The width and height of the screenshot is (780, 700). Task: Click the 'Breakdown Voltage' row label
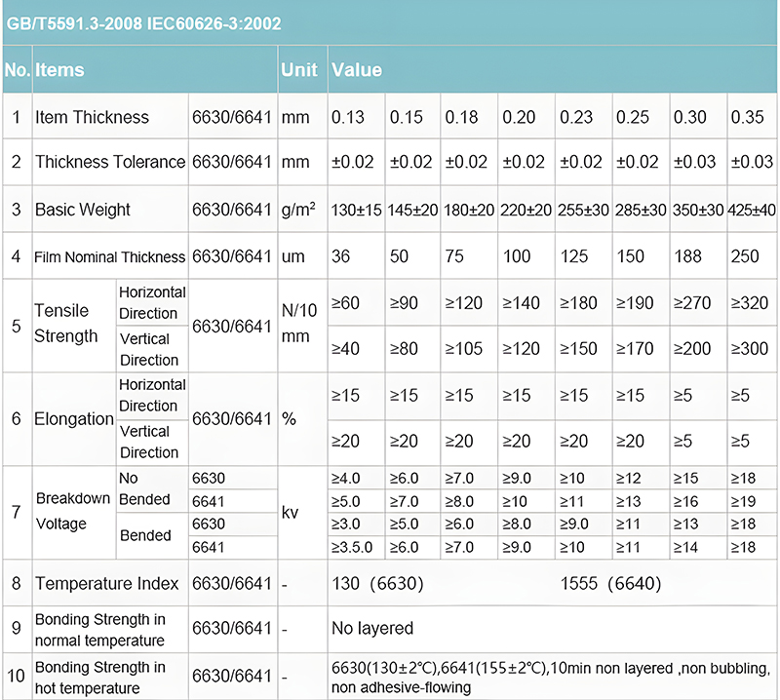click(73, 511)
